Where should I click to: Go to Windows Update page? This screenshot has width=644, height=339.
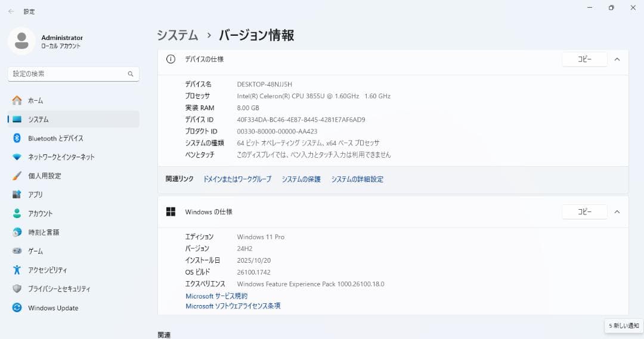pyautogui.click(x=73, y=308)
